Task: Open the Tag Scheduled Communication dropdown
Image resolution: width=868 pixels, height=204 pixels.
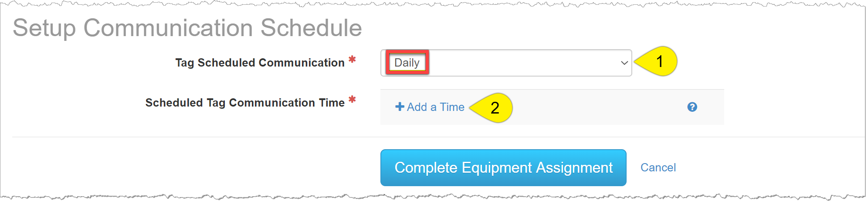Action: tap(505, 63)
